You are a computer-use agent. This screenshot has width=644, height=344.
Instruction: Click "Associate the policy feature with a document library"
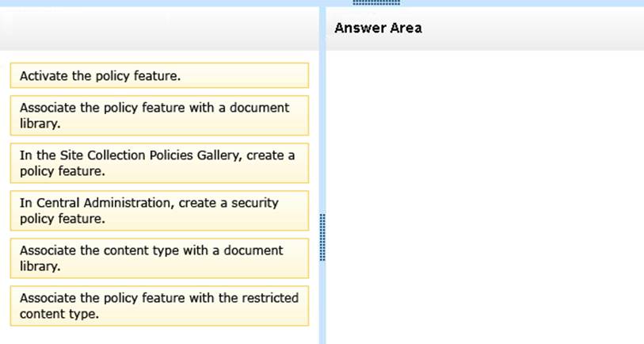[x=159, y=116]
